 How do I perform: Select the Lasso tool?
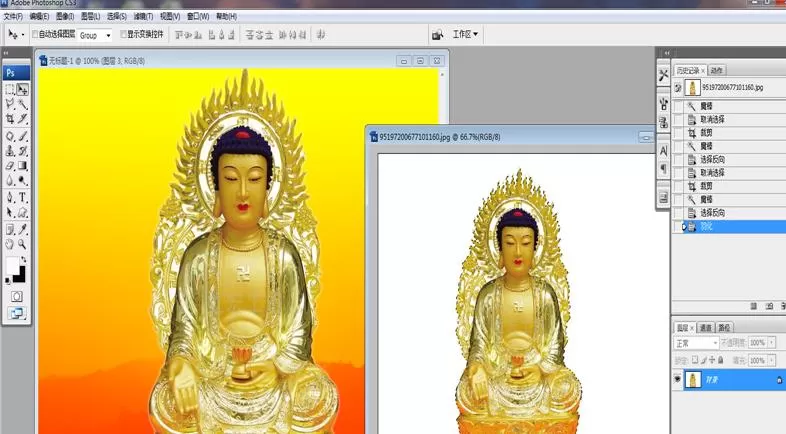coord(10,104)
